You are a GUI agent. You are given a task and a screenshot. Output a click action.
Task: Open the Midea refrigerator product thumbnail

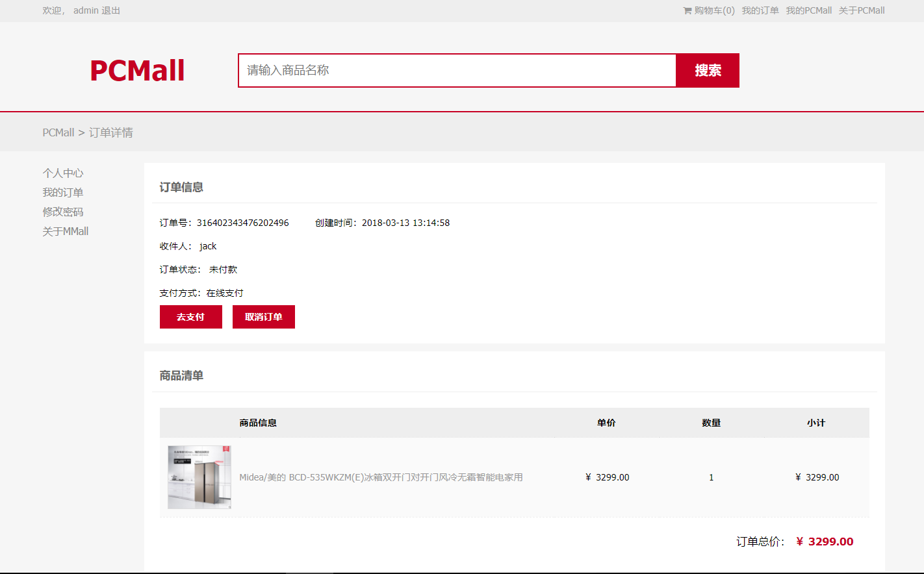[199, 477]
